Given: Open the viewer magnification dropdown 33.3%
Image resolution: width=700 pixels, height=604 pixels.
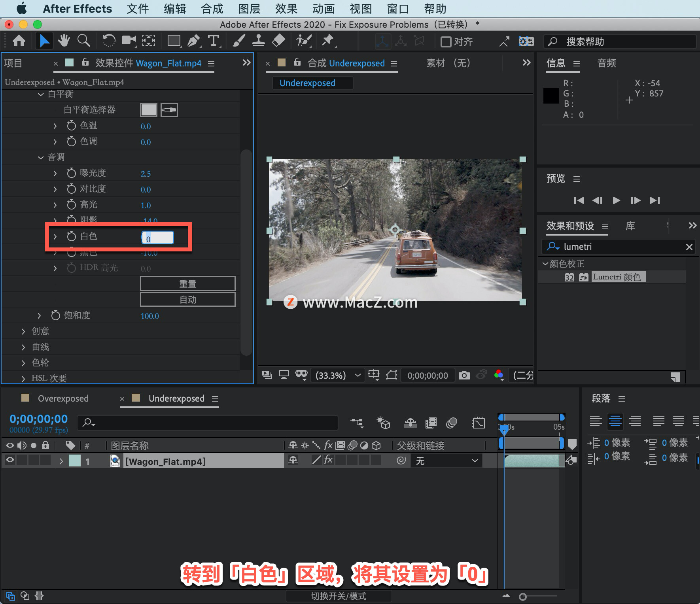Looking at the screenshot, I should pyautogui.click(x=338, y=375).
